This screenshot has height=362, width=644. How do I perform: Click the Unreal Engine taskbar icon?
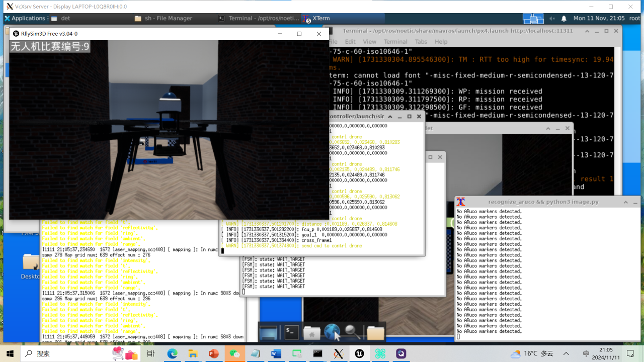tap(360, 353)
